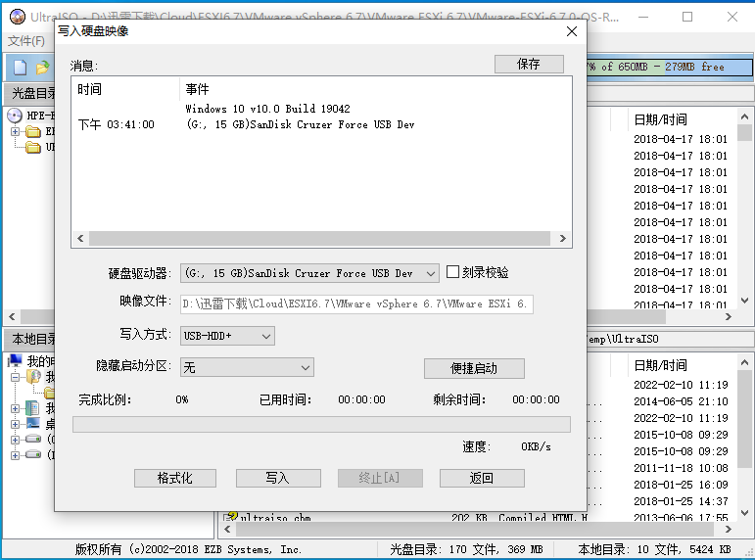Click the New file toolbar icon

click(20, 68)
